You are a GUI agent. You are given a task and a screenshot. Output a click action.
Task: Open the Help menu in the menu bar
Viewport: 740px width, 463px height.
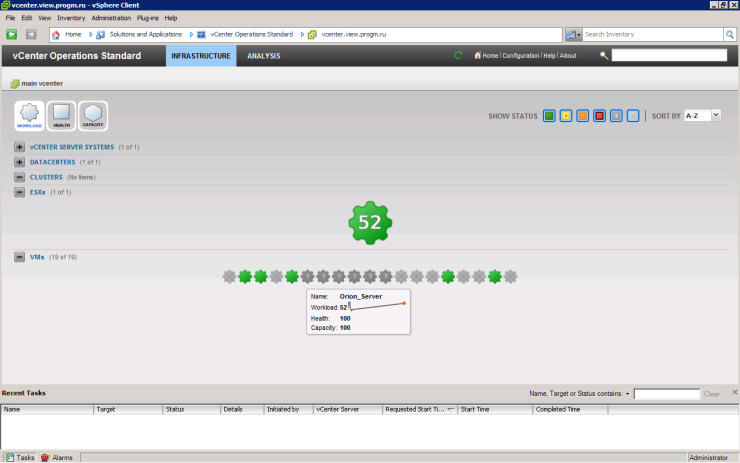(171, 18)
